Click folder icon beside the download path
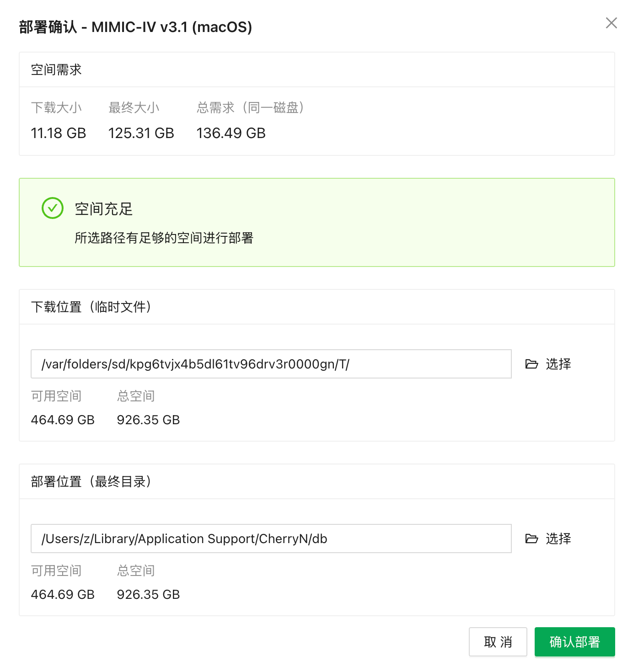Screen dimensions: 633x672 pyautogui.click(x=531, y=364)
